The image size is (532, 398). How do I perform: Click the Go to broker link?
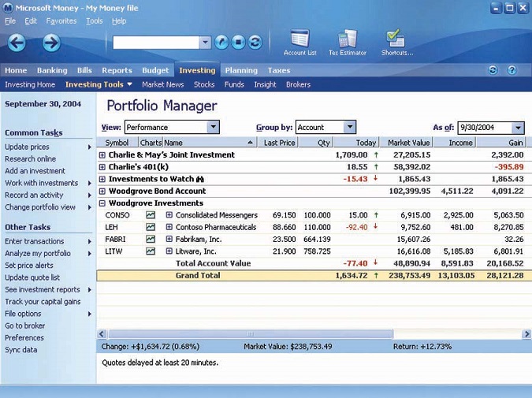pos(25,325)
